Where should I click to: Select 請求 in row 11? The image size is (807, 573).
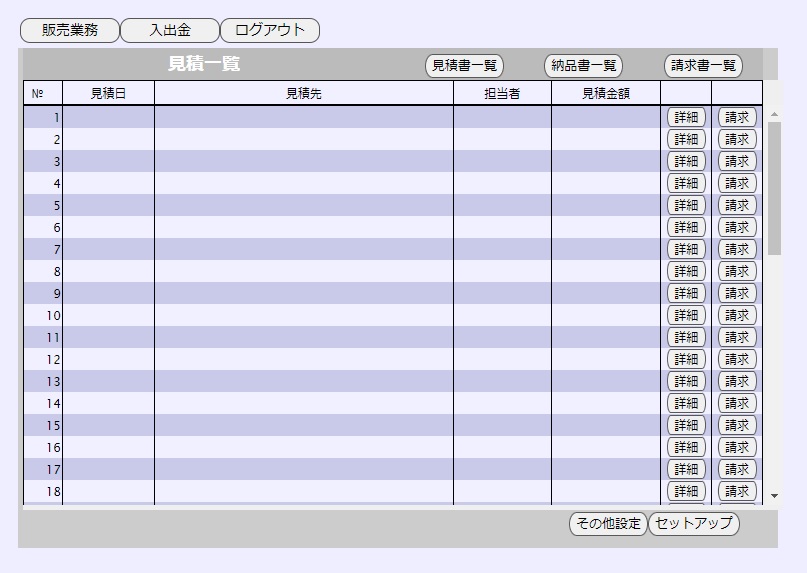737,338
